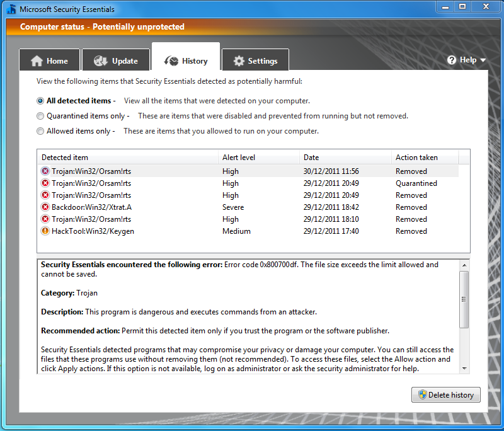Image resolution: width=504 pixels, height=431 pixels.
Task: Click the Help question mark icon
Action: click(x=452, y=60)
